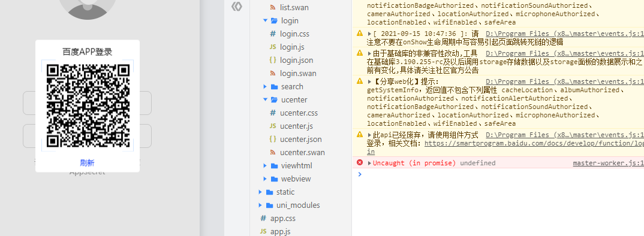
Task: Select the login folder icon
Action: (275, 20)
